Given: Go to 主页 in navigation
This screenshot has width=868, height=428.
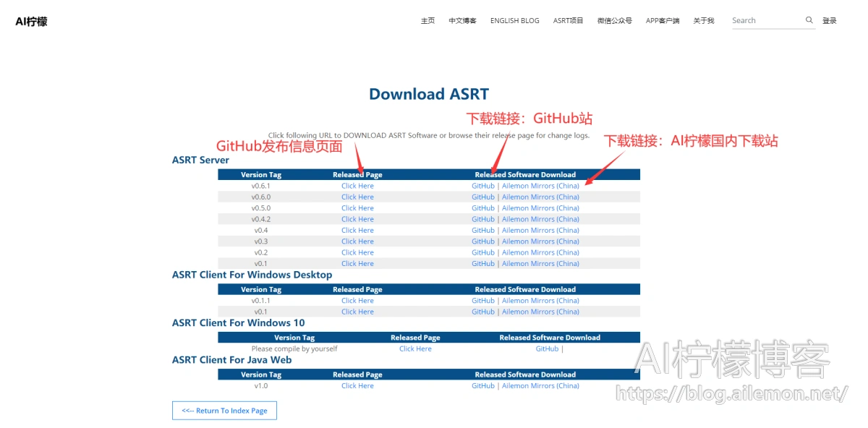Looking at the screenshot, I should pos(427,21).
